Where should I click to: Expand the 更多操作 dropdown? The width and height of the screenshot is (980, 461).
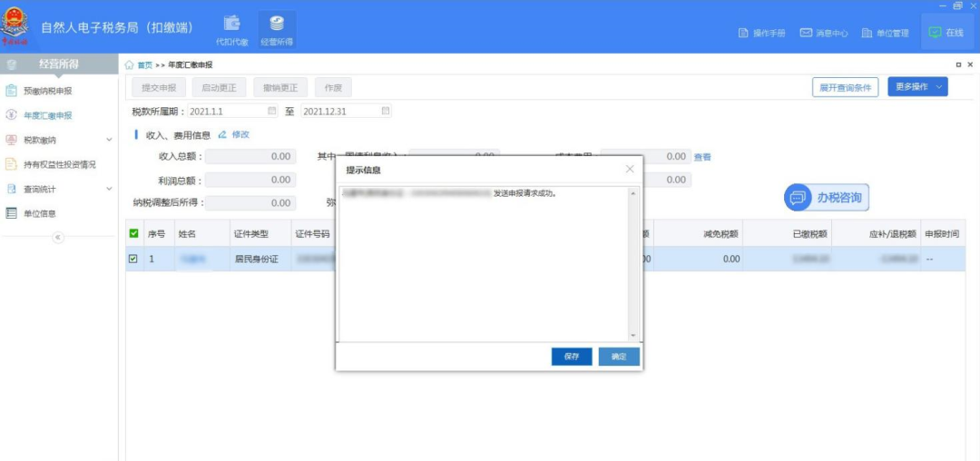(916, 87)
